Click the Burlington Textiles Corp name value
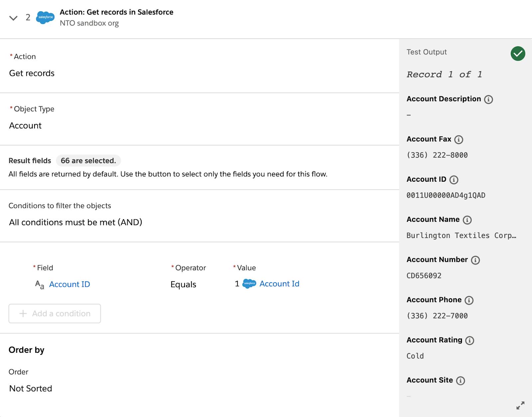 tap(461, 236)
